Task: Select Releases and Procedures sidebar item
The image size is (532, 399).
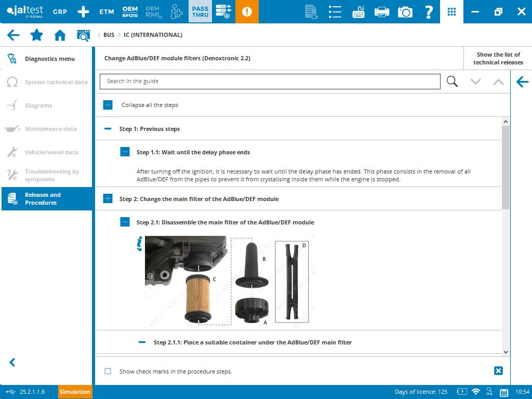Action: tap(47, 199)
